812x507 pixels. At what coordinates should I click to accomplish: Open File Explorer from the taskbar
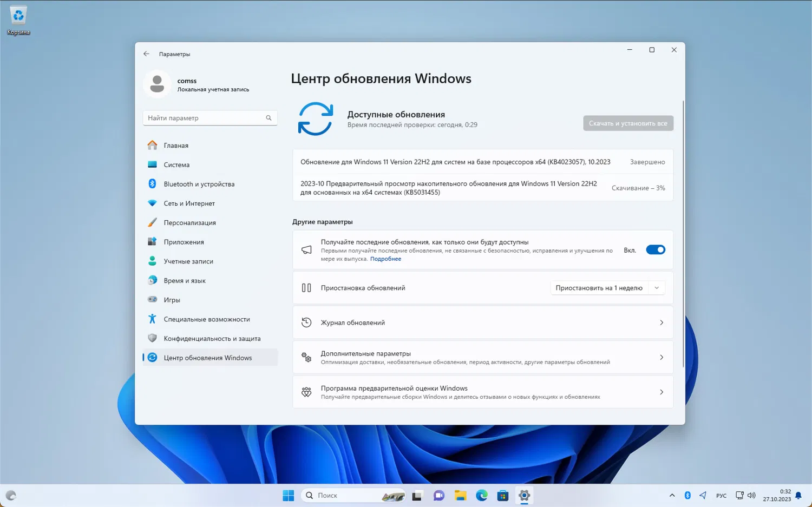coord(460,495)
